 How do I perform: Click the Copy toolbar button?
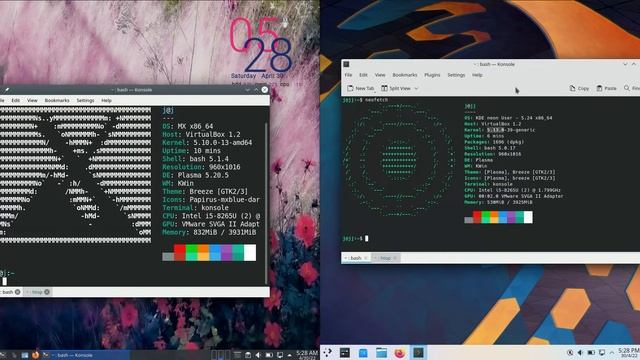[x=579, y=88]
